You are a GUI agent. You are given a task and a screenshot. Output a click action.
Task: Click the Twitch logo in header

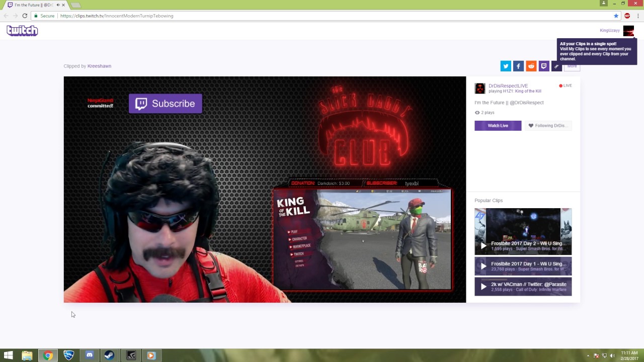coord(22,31)
